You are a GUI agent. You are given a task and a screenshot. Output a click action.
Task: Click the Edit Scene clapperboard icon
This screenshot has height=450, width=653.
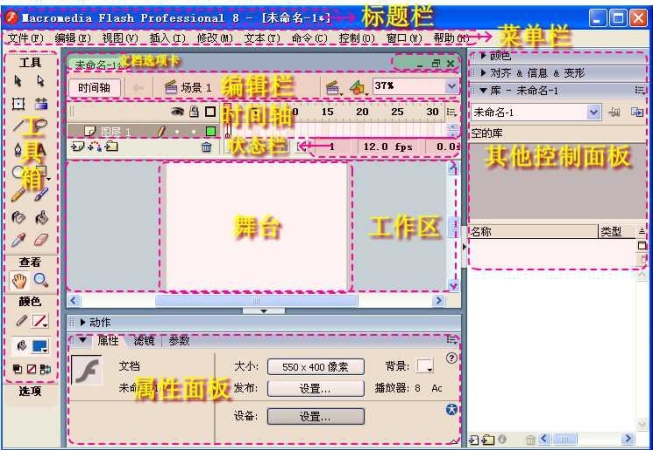coord(332,88)
